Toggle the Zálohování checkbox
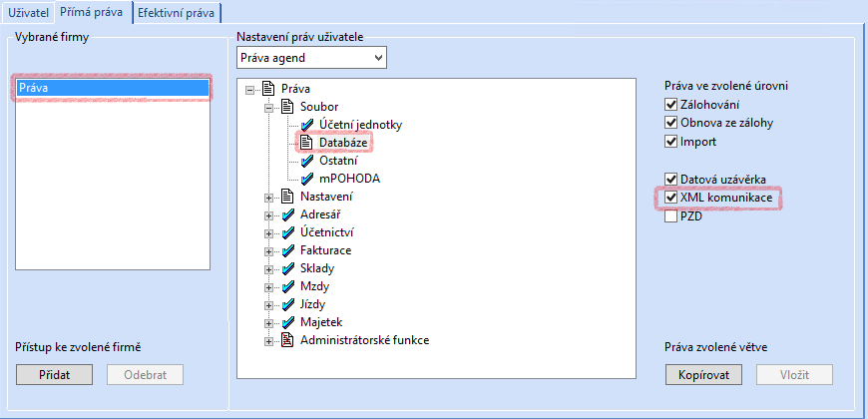Screen dimensions: 868x419 point(670,104)
